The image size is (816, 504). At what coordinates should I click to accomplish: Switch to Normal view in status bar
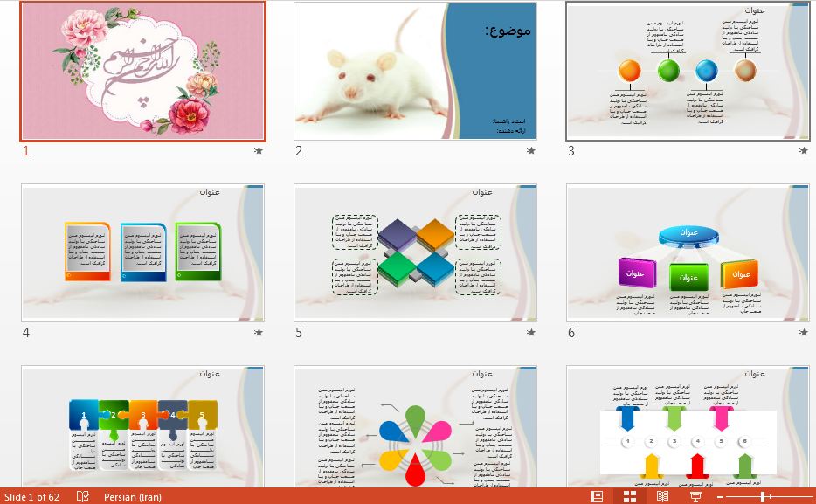pos(597,496)
